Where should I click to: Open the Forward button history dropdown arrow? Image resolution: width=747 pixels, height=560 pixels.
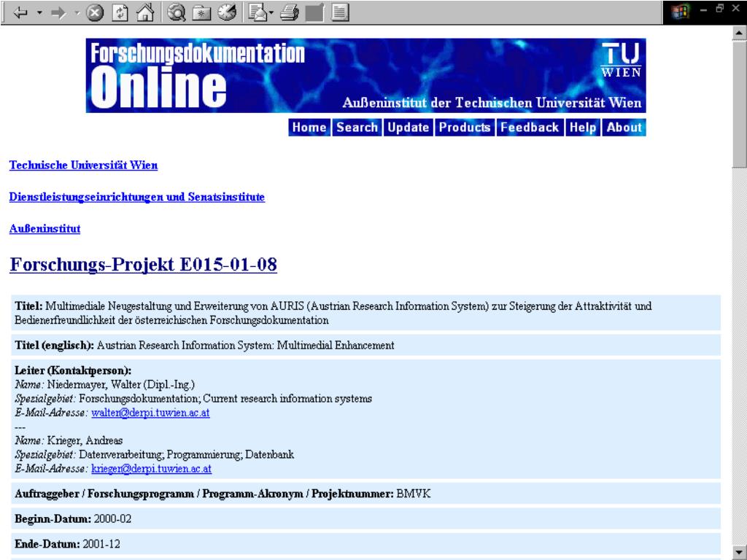(x=77, y=13)
